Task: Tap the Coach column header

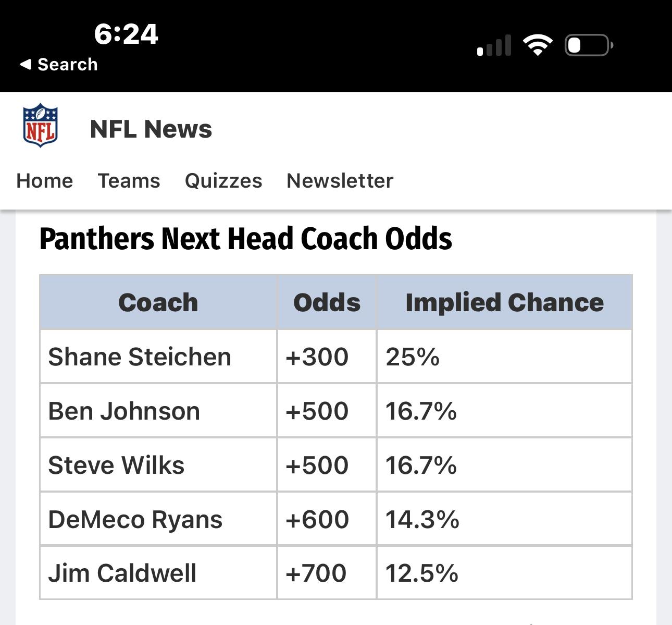Action: [x=158, y=302]
